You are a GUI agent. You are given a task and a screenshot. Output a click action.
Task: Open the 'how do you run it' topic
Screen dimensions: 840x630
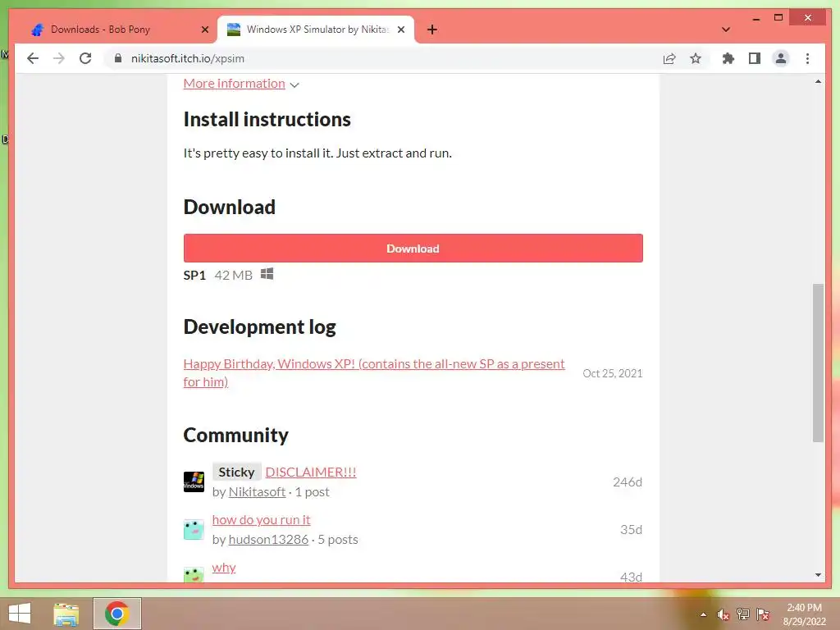click(x=261, y=519)
